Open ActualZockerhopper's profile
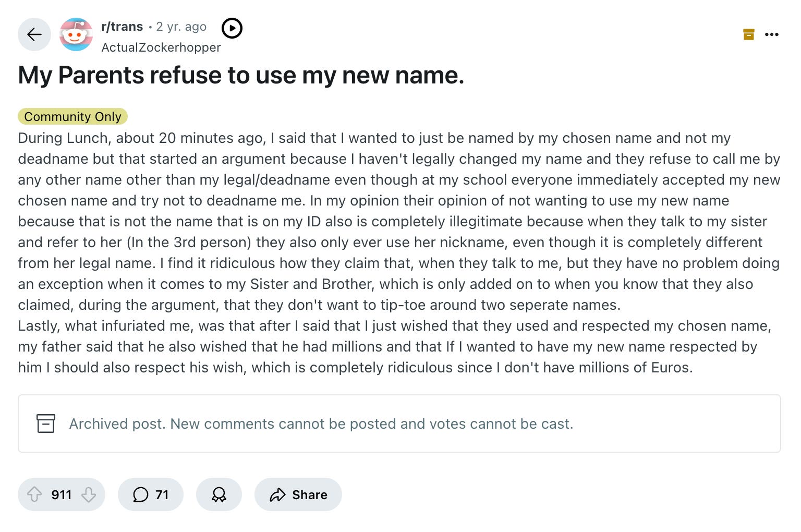The width and height of the screenshot is (801, 532). 161,47
